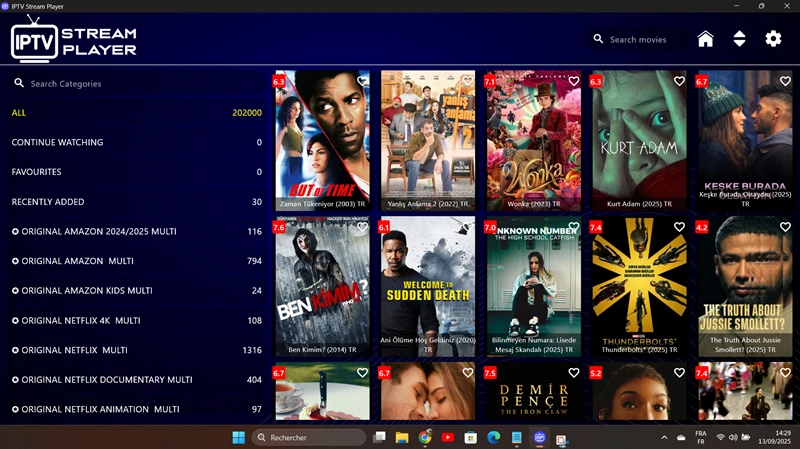This screenshot has height=449, width=800.
Task: Open Zaman Tükeniyor (2003) poster
Action: click(x=322, y=140)
